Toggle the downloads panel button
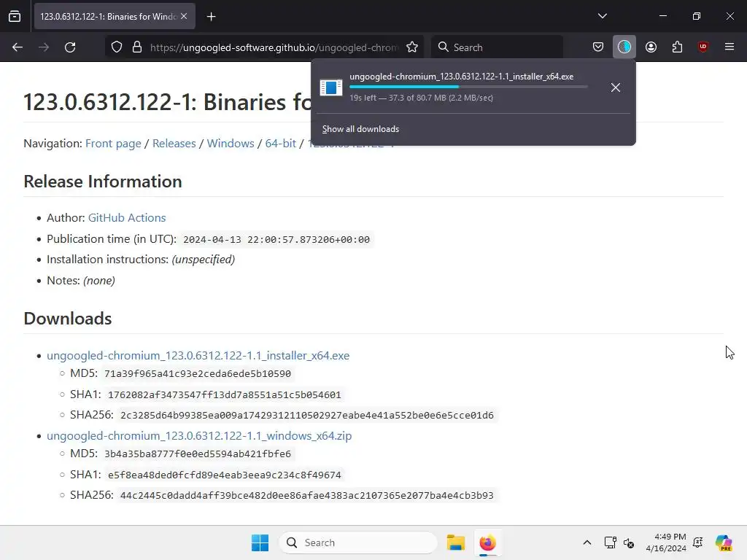The width and height of the screenshot is (747, 560). (624, 47)
